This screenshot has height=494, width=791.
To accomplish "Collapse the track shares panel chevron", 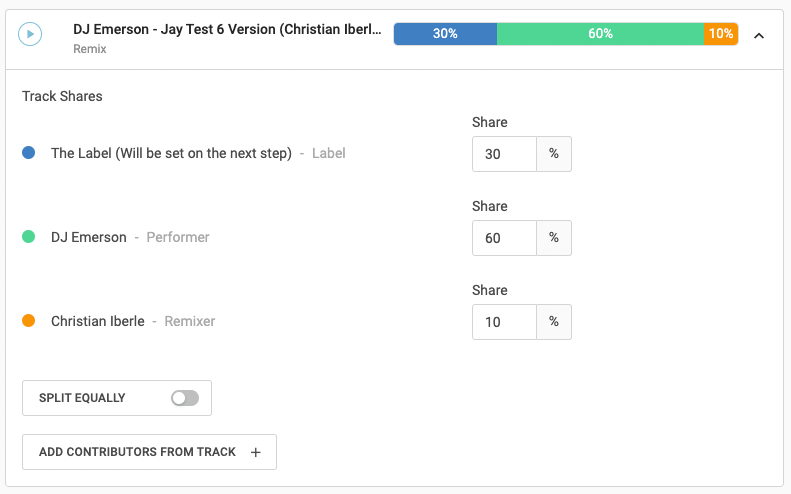I will pos(759,35).
